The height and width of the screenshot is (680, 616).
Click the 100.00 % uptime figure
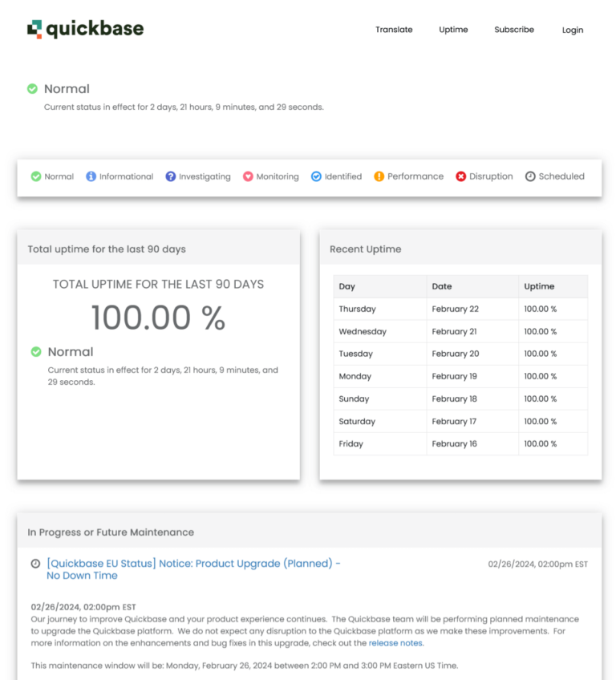[158, 318]
